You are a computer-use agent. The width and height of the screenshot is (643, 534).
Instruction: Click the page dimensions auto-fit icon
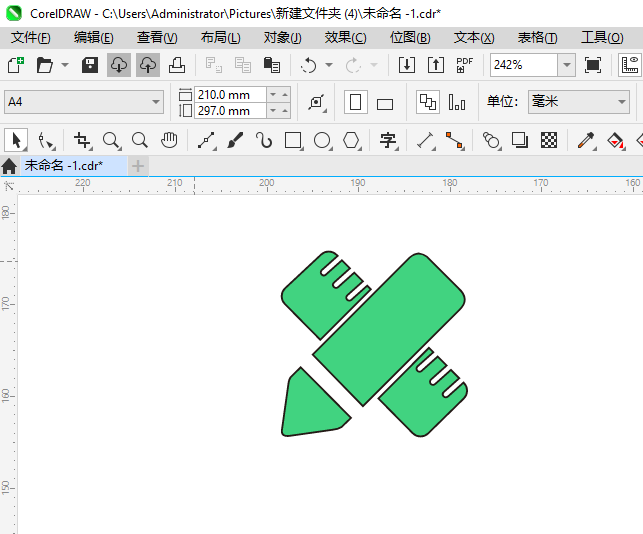point(317,102)
